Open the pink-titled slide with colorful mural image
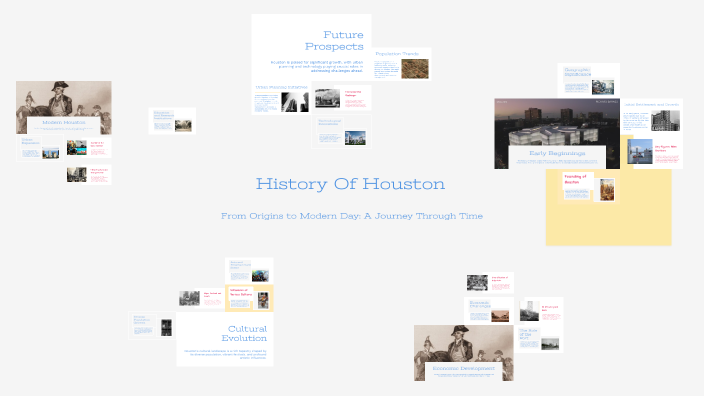Image resolution: width=704 pixels, height=396 pixels. [x=88, y=148]
